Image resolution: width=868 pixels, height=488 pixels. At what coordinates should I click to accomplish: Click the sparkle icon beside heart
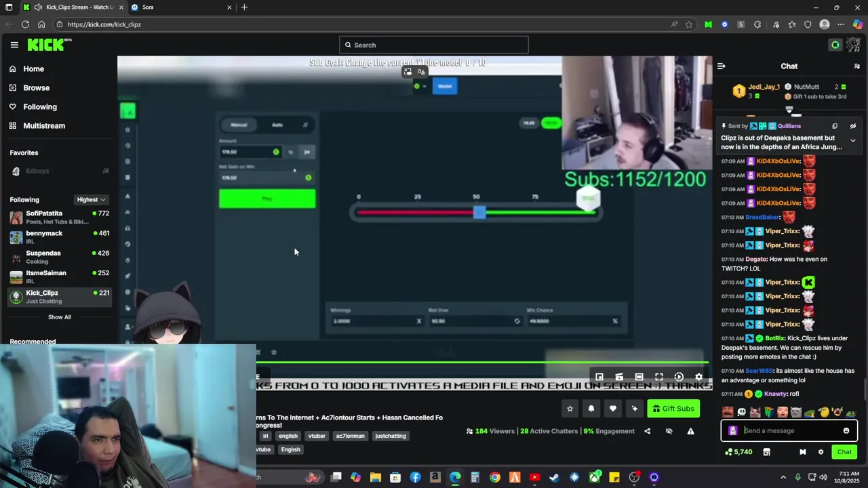pyautogui.click(x=635, y=409)
